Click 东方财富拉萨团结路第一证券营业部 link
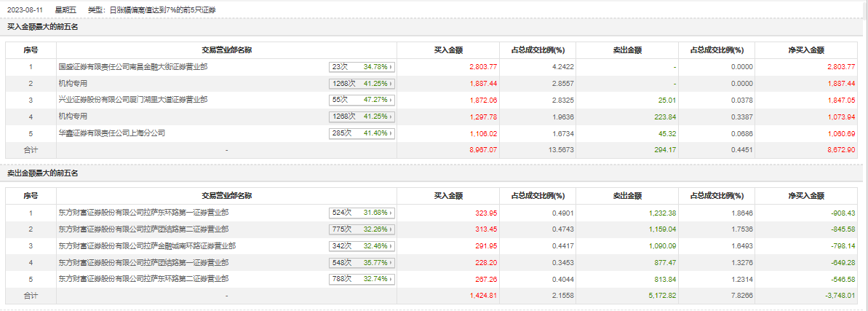 [143, 263]
